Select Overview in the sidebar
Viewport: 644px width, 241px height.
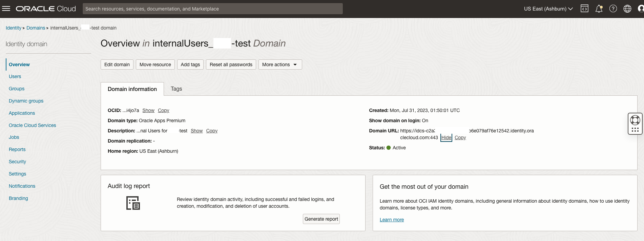(x=19, y=64)
